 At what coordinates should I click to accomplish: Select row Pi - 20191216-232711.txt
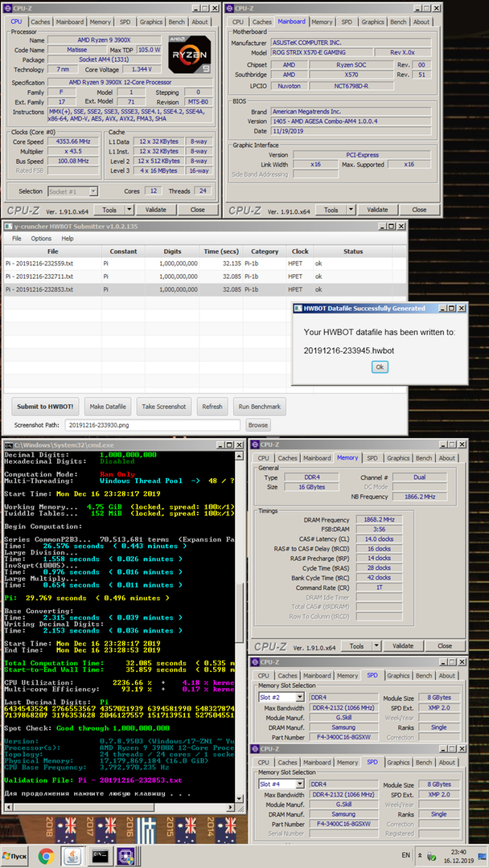(x=205, y=276)
